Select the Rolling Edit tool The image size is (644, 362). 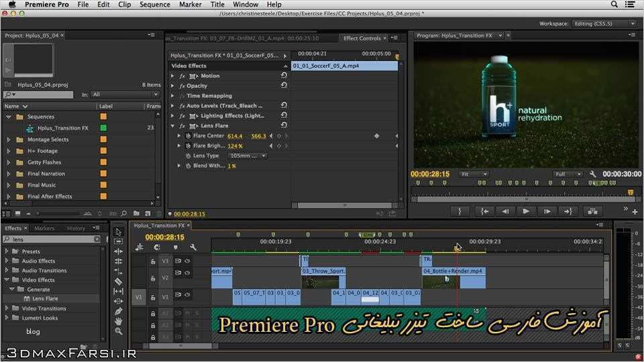(x=118, y=261)
